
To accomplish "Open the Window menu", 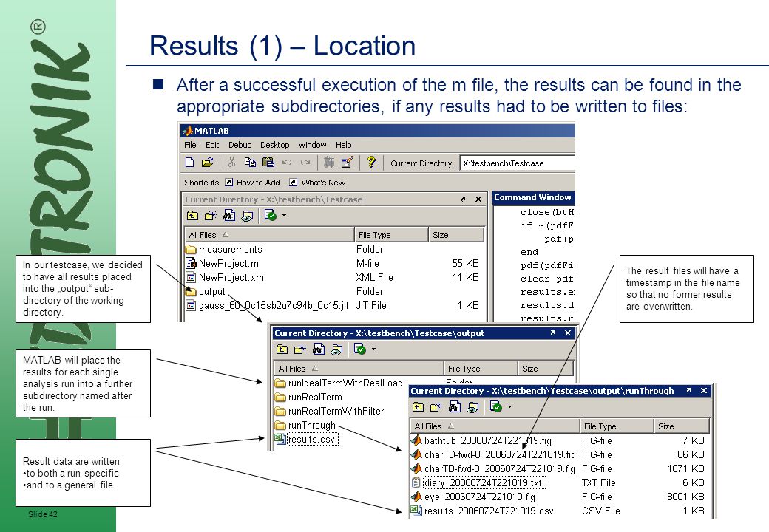I will (312, 145).
